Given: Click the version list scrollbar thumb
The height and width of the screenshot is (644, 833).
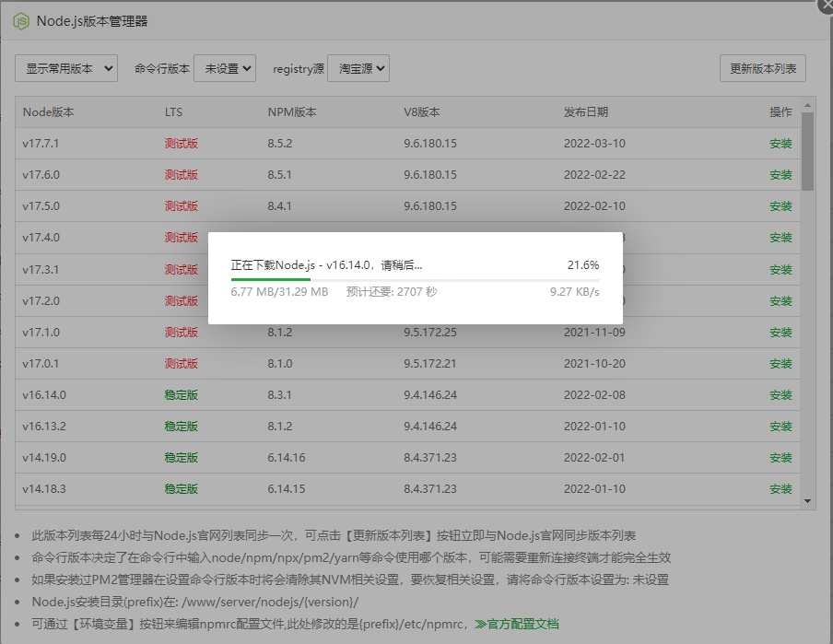Looking at the screenshot, I should (x=807, y=151).
